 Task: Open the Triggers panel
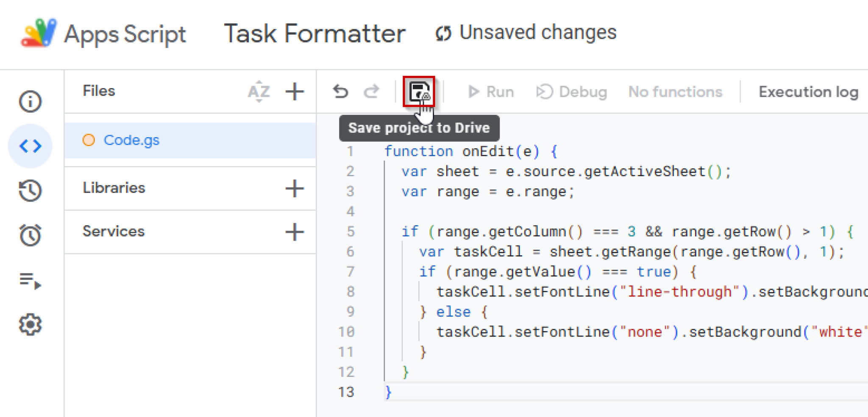[x=30, y=235]
